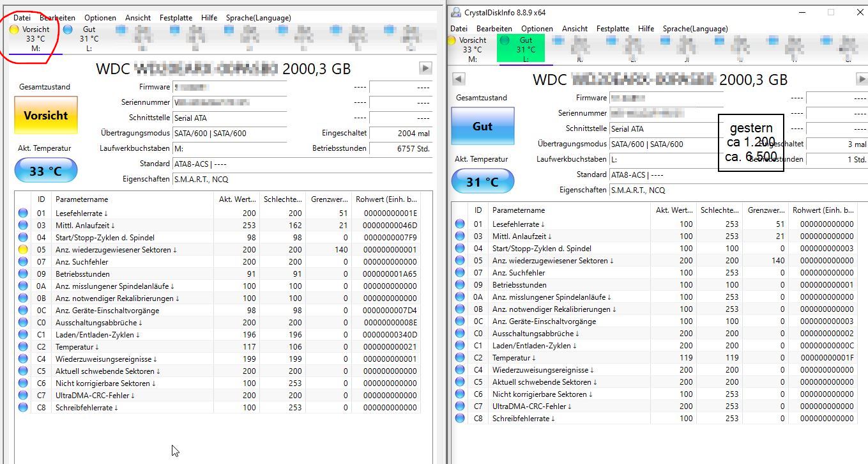Click Grenzwert column header in right window
Image resolution: width=868 pixels, height=464 pixels.
[765, 210]
